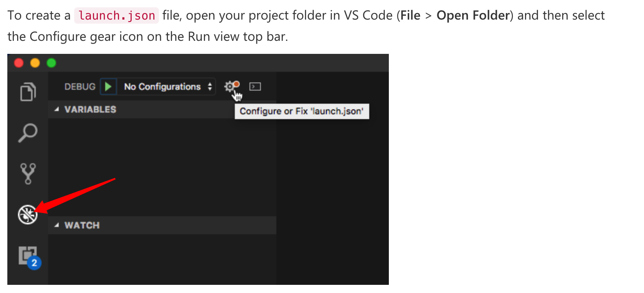This screenshot has width=644, height=293.
Task: Collapse the WATCH section triangle
Action: pyautogui.click(x=57, y=225)
